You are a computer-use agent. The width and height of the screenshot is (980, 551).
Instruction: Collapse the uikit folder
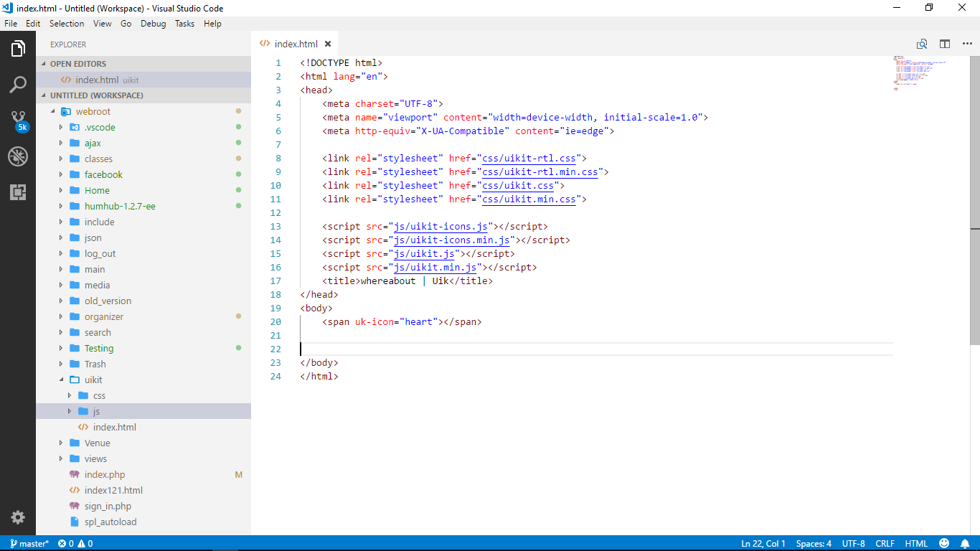[x=61, y=380]
